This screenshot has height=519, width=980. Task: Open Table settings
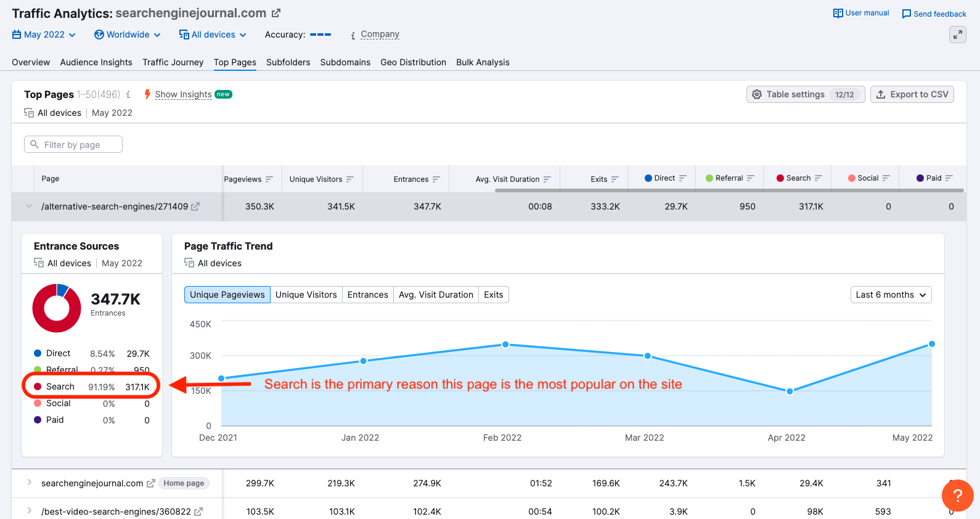point(806,94)
